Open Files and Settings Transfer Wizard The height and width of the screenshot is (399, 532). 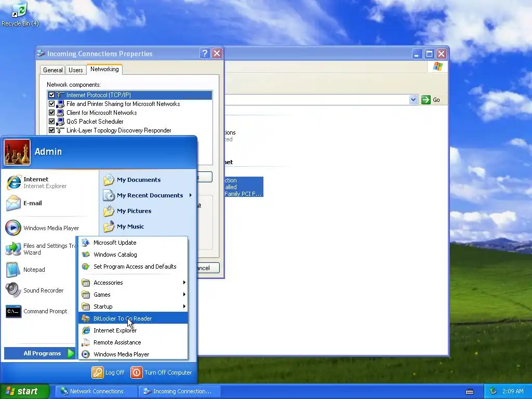pos(41,249)
